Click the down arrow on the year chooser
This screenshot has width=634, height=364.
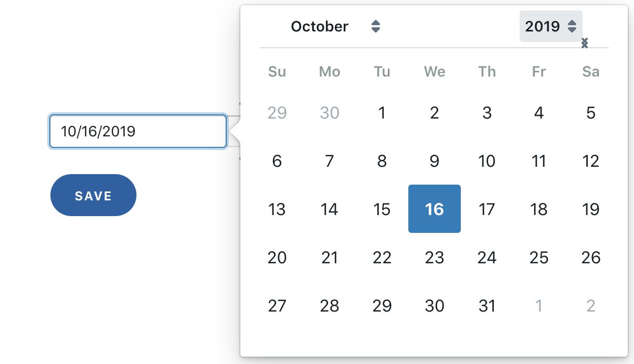pyautogui.click(x=572, y=29)
